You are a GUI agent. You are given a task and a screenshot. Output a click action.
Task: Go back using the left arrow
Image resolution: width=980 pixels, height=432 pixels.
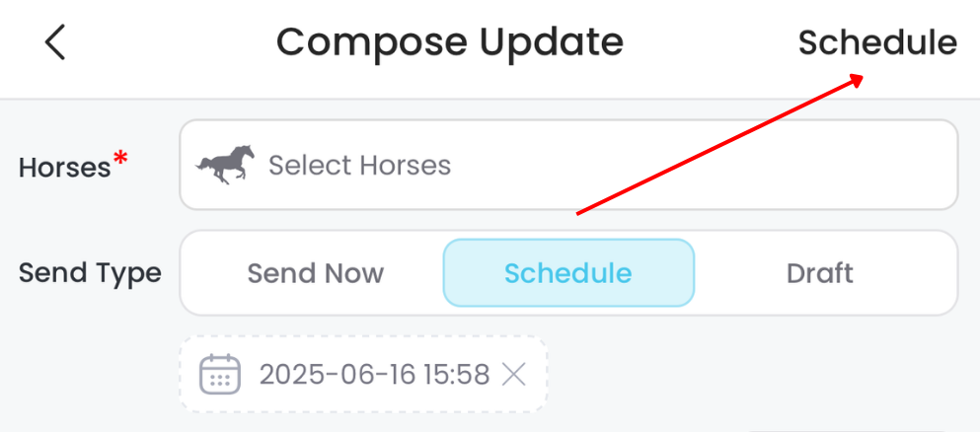click(55, 43)
